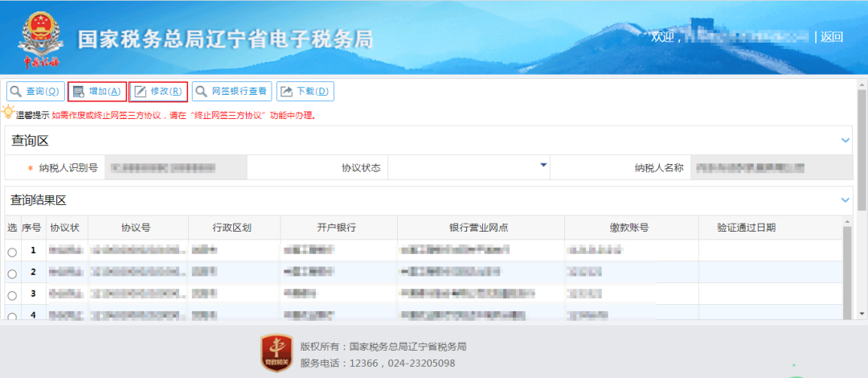Select radio button for row 1
This screenshot has width=868, height=378.
(12, 253)
